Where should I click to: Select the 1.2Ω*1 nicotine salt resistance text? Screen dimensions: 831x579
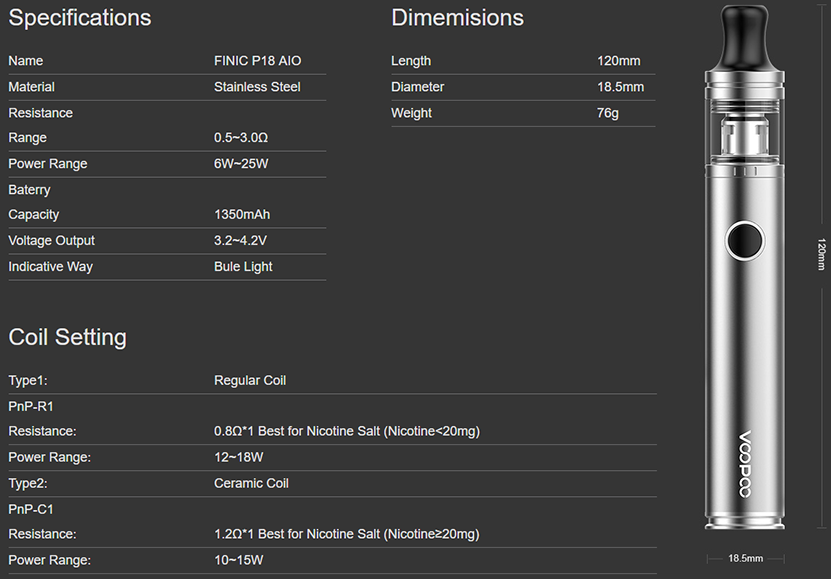pos(347,534)
